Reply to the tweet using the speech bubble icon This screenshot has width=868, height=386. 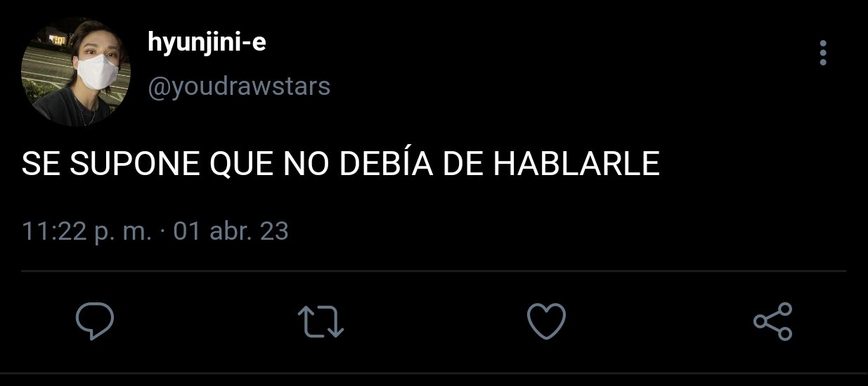point(95,322)
